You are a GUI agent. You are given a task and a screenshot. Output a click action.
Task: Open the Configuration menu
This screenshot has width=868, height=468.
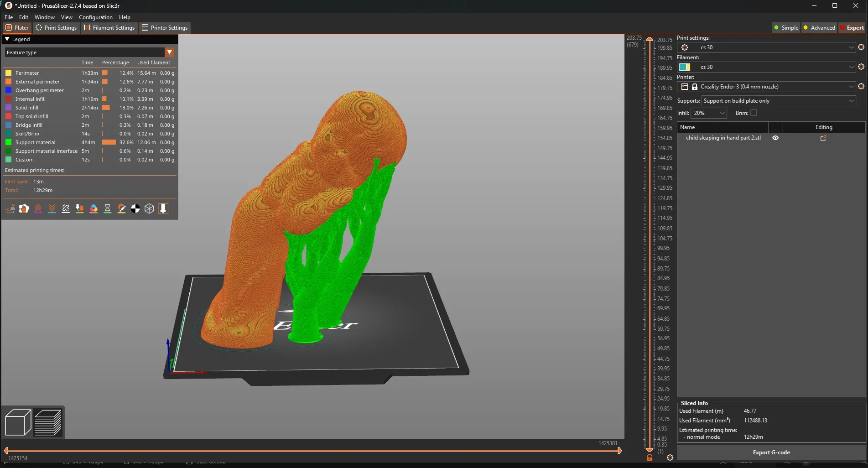click(x=95, y=17)
